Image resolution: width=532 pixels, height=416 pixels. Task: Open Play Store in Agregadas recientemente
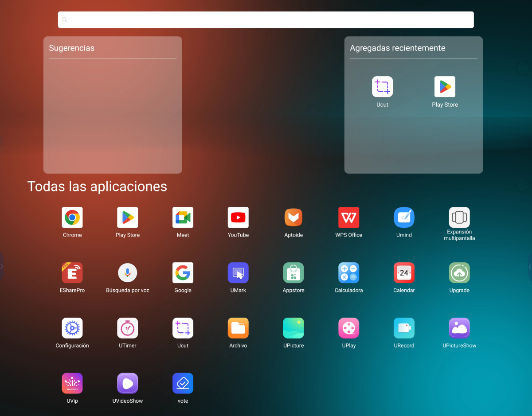click(x=445, y=87)
